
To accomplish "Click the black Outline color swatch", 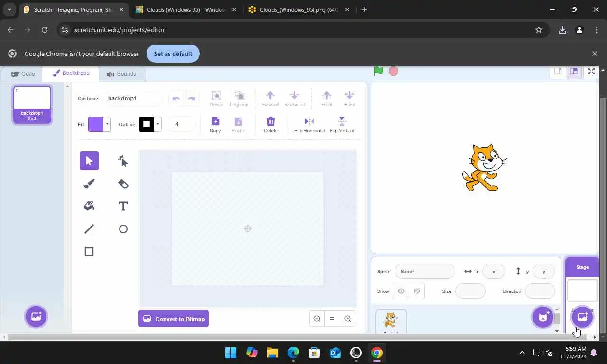I will click(147, 124).
